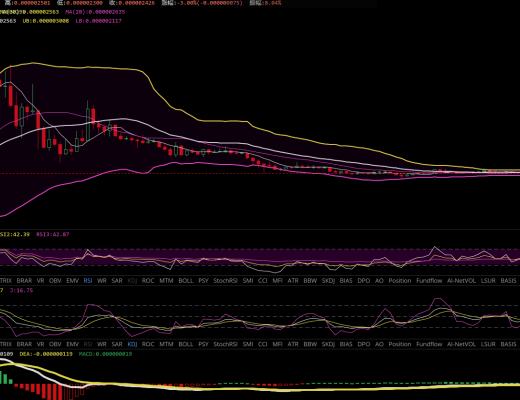Pick StochRSI in the row beneath the KDJ chart
520x400 pixels.
(x=225, y=344)
